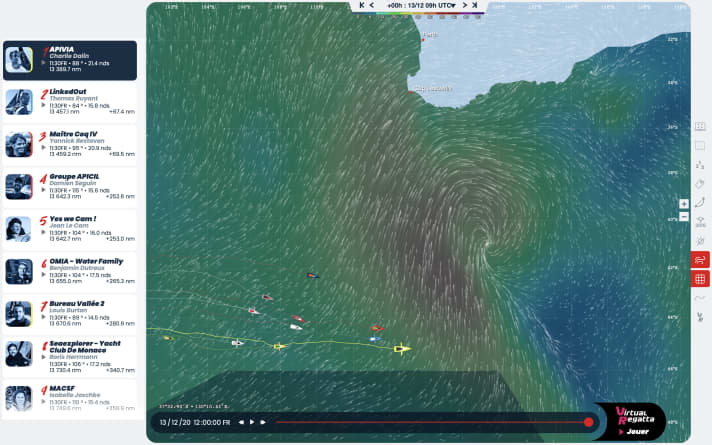Click the leading large yellow boat on map
712x445 pixels.
coord(402,349)
